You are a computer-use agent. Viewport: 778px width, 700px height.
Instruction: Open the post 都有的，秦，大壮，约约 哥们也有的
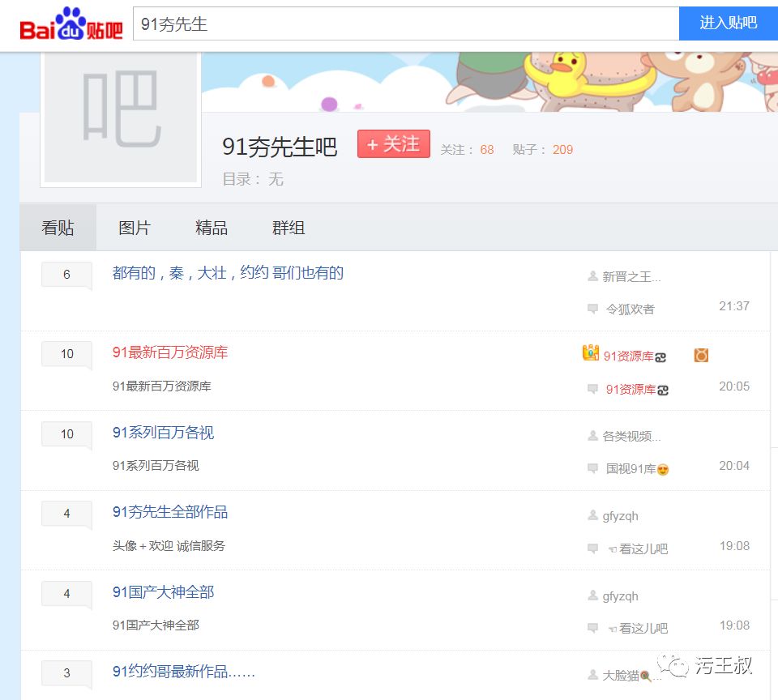point(228,273)
